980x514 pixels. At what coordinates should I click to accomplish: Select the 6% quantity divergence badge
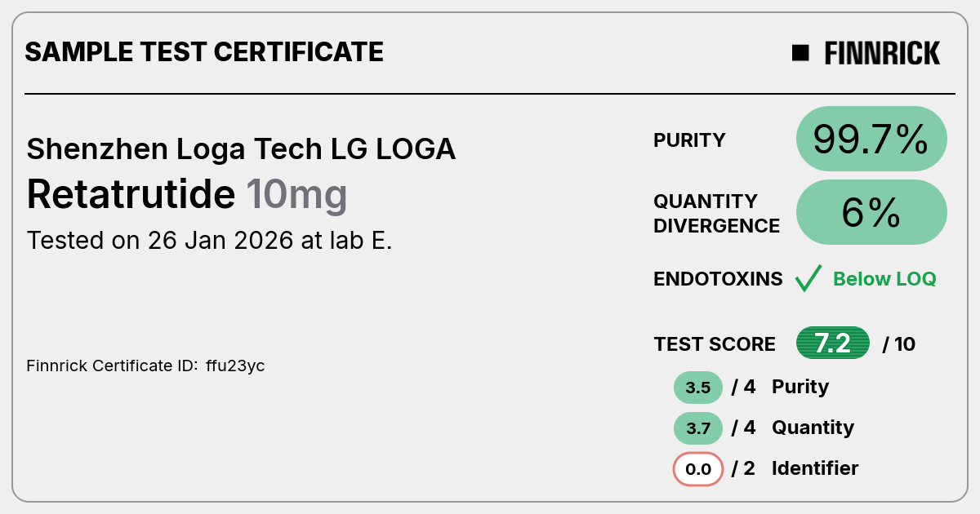click(871, 212)
